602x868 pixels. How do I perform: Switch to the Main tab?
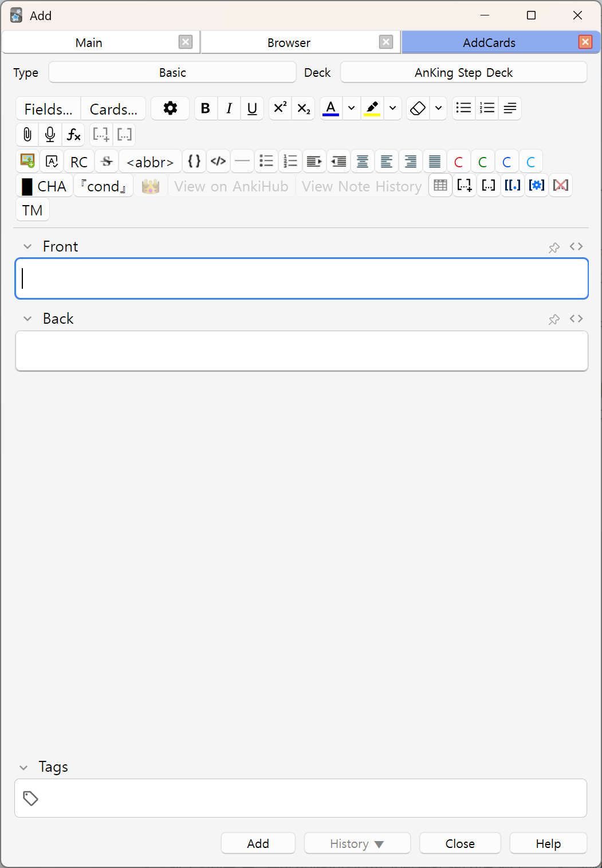point(89,43)
